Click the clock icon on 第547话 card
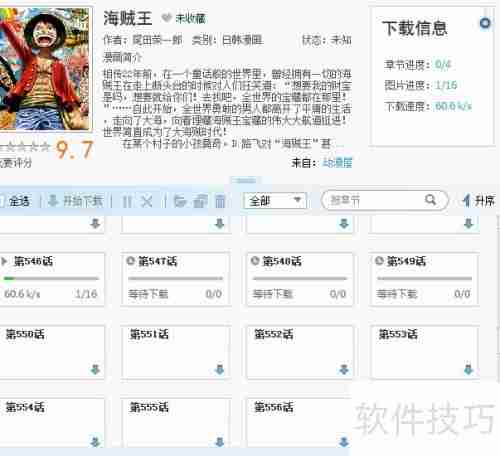This screenshot has height=456, width=500. click(x=131, y=261)
